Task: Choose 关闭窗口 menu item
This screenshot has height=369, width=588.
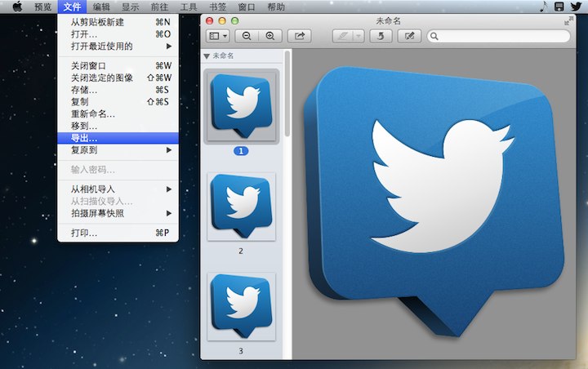Action: 118,65
